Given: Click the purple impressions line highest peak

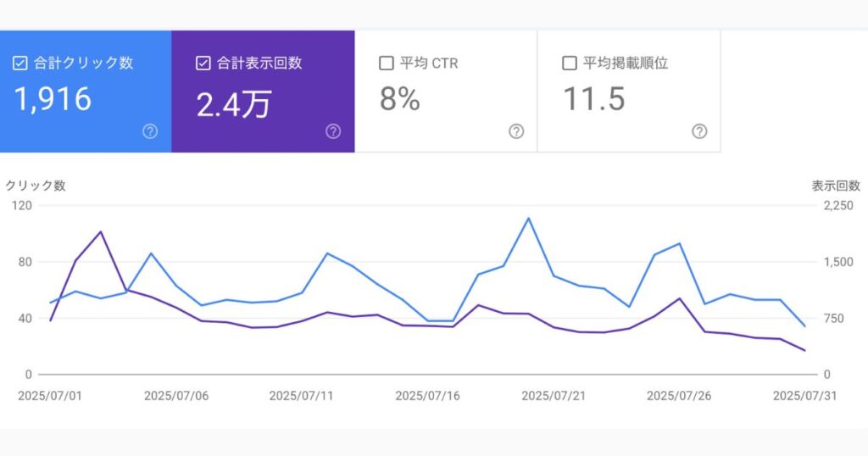Looking at the screenshot, I should (x=100, y=232).
